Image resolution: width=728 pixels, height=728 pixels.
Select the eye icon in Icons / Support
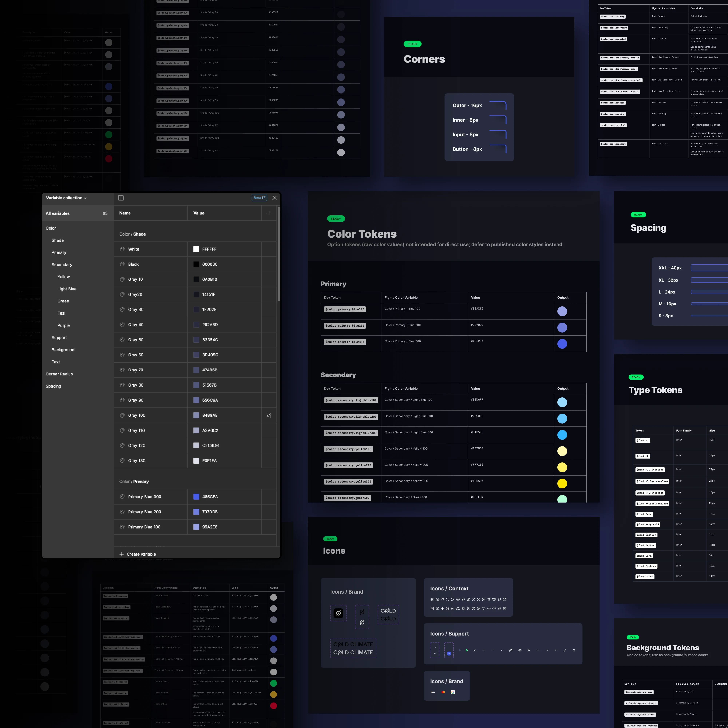pyautogui.click(x=520, y=650)
